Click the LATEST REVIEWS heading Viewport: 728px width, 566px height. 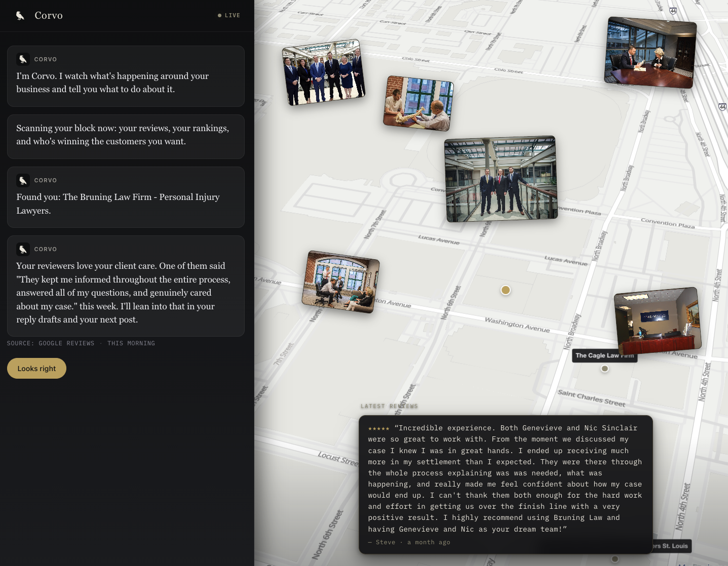[389, 406]
